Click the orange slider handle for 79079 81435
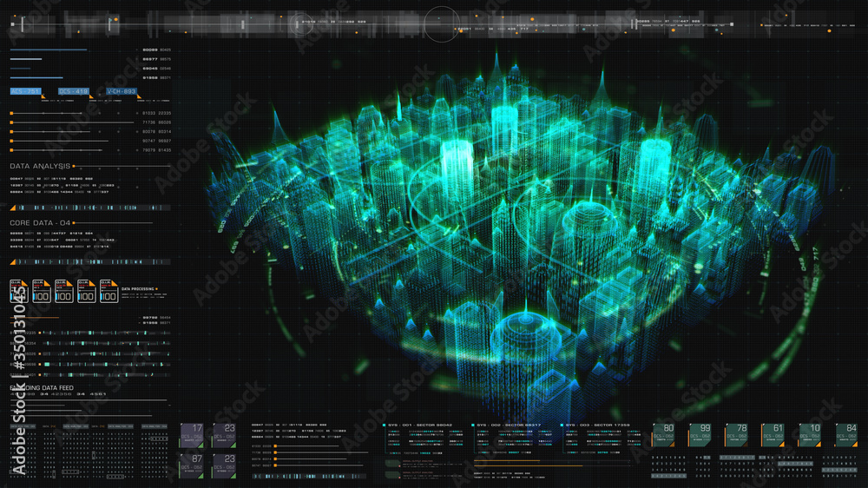The height and width of the screenshot is (488, 868). click(x=11, y=150)
